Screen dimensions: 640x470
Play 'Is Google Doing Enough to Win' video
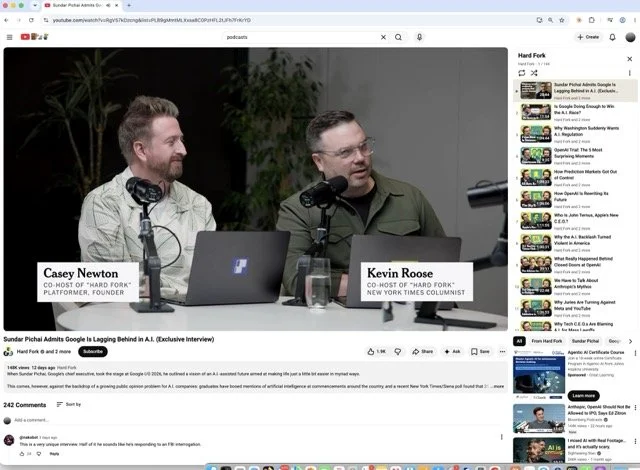coord(576,112)
